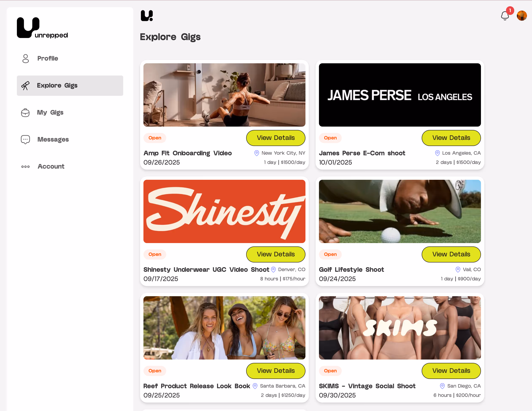View Details for James Perse E-Com shoot

(451, 138)
